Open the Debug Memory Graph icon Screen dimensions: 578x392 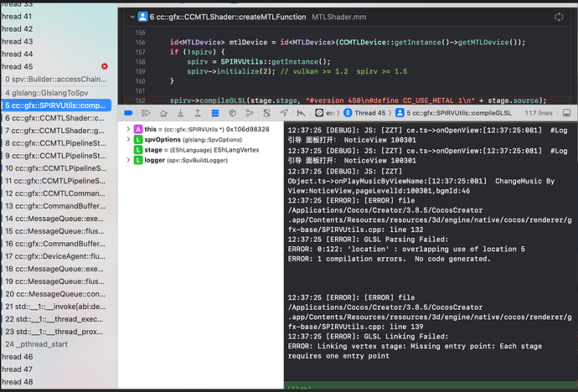tap(250, 113)
